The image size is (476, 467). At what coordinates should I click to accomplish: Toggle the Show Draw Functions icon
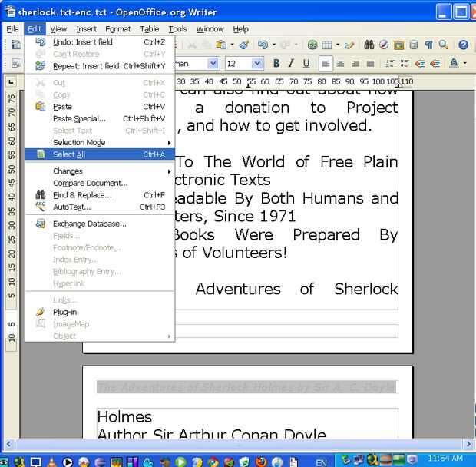click(x=349, y=45)
